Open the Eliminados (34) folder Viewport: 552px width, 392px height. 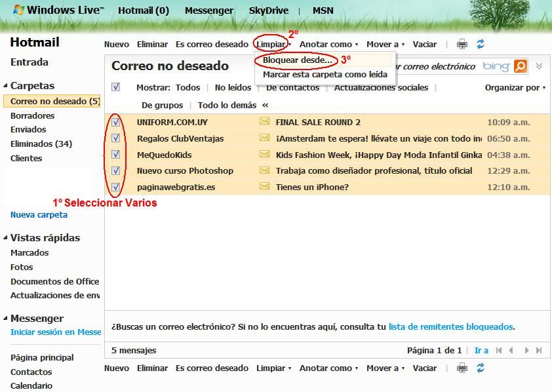(41, 144)
